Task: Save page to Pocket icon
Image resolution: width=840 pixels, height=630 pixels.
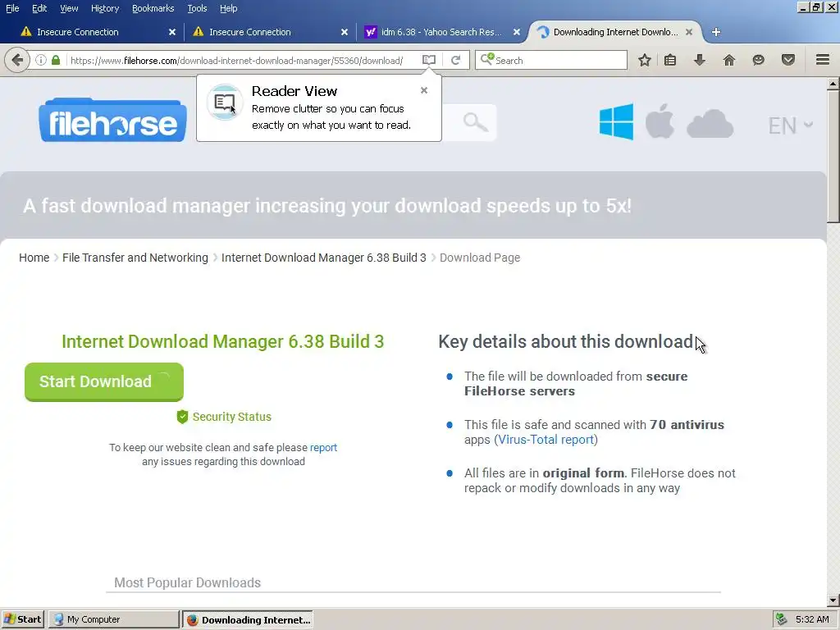Action: click(788, 60)
